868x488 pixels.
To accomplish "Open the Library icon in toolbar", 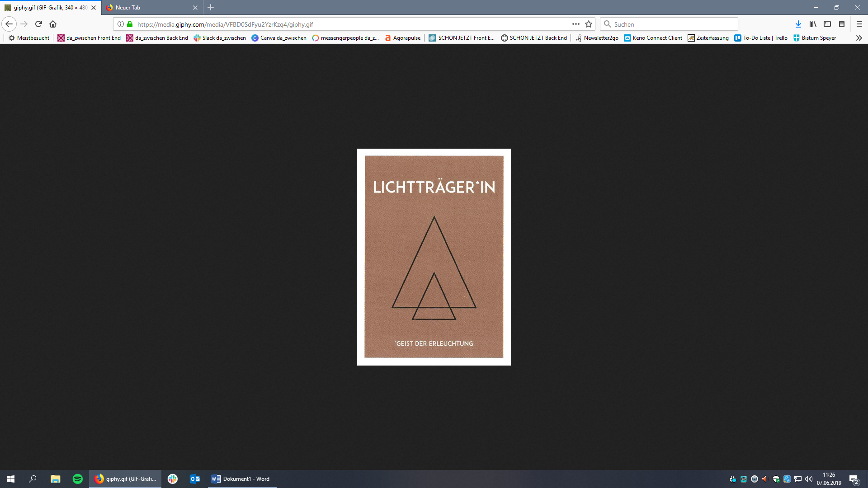I will (812, 24).
